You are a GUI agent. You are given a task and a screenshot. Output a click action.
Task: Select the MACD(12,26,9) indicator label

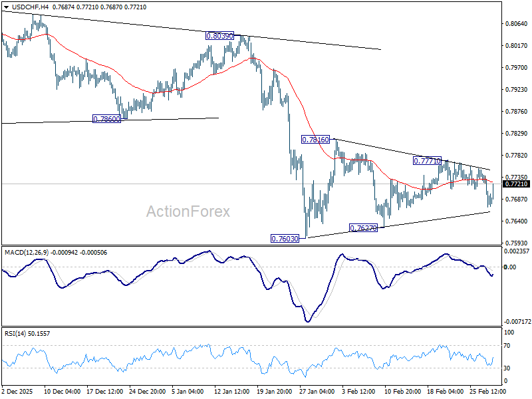[27, 253]
